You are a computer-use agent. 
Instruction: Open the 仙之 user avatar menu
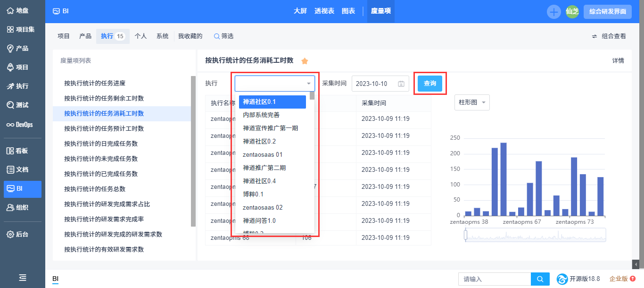click(572, 12)
